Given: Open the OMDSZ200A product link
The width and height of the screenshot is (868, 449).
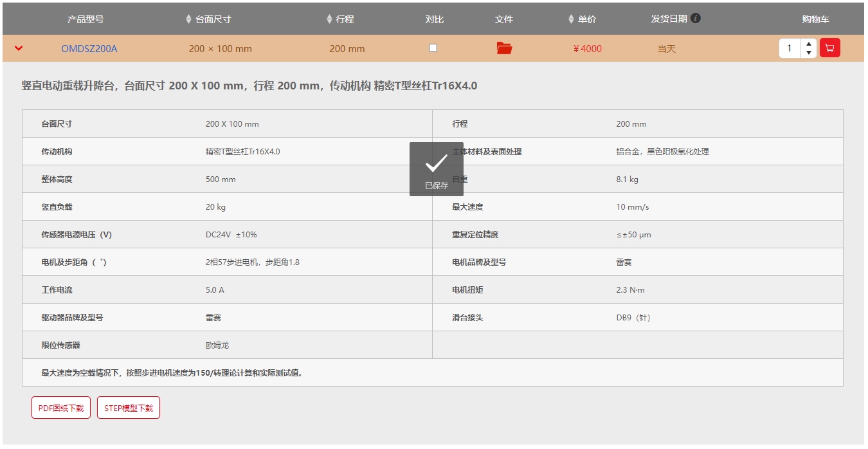Looking at the screenshot, I should point(89,49).
